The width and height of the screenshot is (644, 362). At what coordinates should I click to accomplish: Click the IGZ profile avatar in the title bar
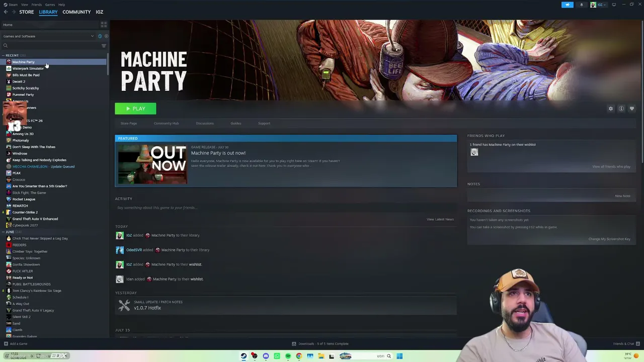tap(593, 5)
